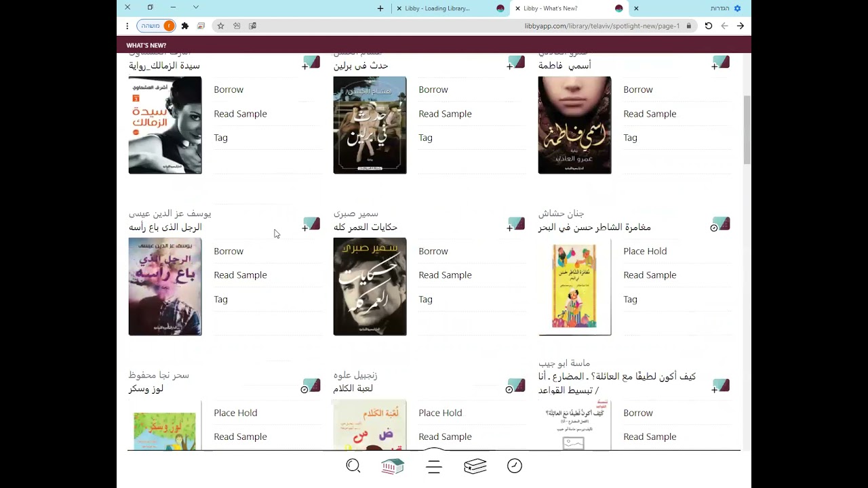
Task: Read Sample of مغامرة الشاطر حسن في البحر
Action: [x=650, y=275]
